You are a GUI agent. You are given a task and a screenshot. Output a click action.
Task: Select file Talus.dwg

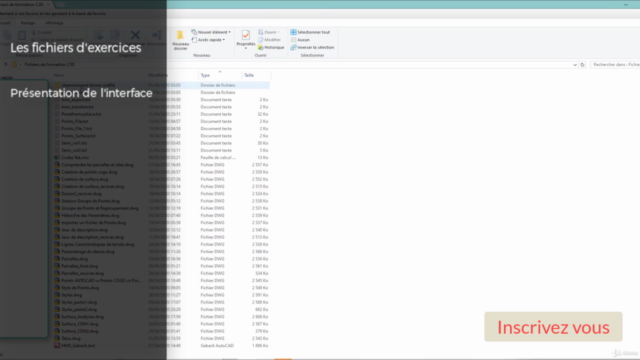point(71,338)
